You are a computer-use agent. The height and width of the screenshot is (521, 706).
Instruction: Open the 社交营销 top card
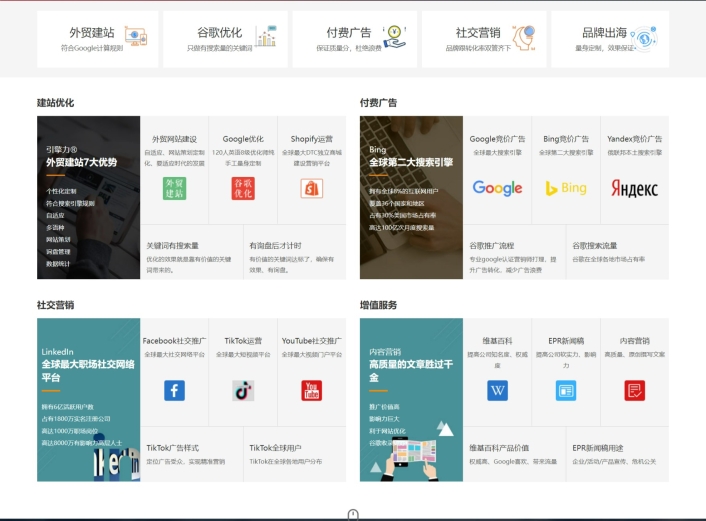(x=484, y=39)
